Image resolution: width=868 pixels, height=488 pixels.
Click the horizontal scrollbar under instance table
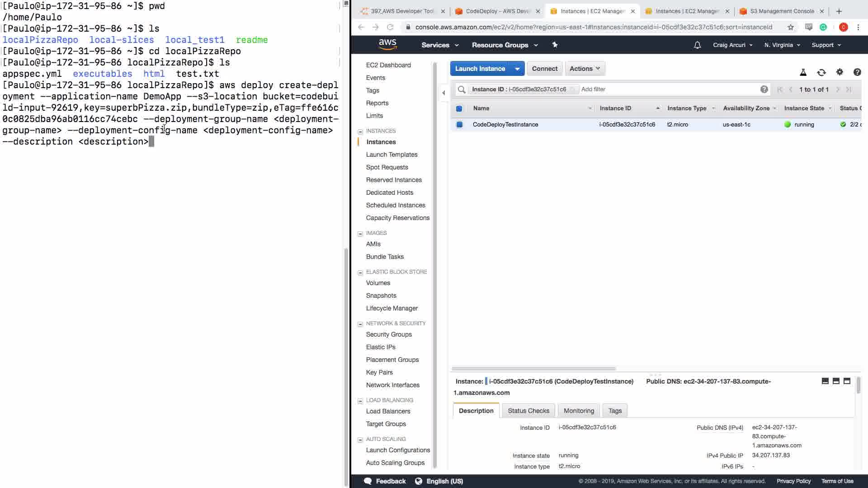pyautogui.click(x=533, y=369)
